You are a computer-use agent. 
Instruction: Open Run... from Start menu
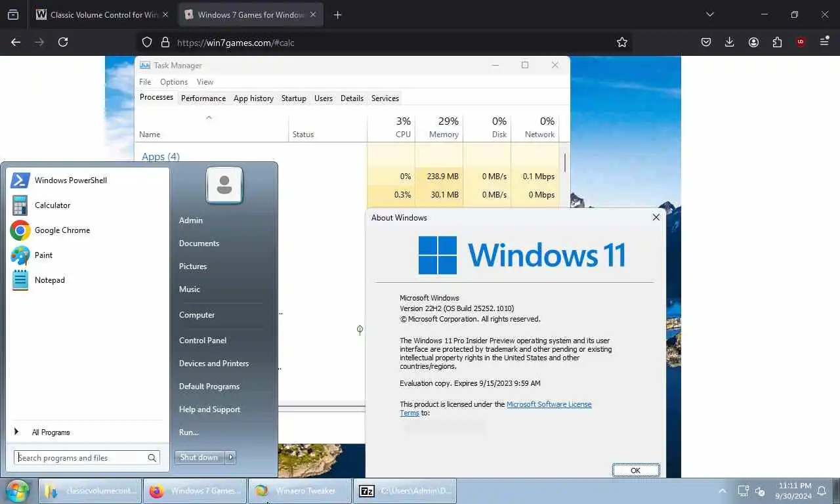(189, 432)
